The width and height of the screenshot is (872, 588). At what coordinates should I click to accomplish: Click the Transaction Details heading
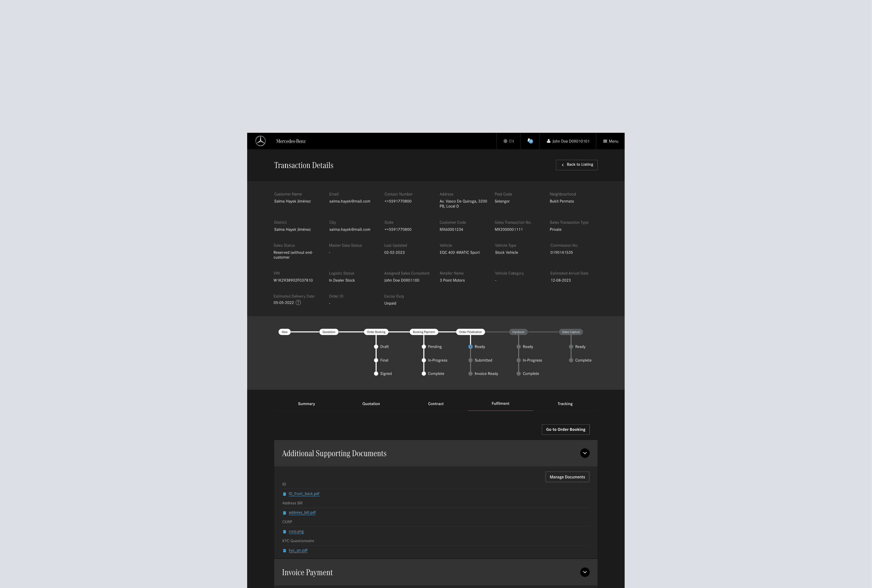304,165
